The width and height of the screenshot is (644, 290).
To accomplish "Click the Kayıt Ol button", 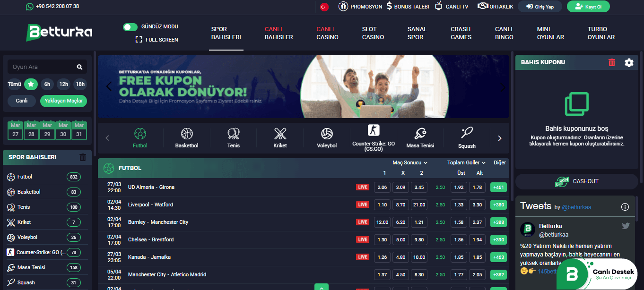I will click(588, 7).
